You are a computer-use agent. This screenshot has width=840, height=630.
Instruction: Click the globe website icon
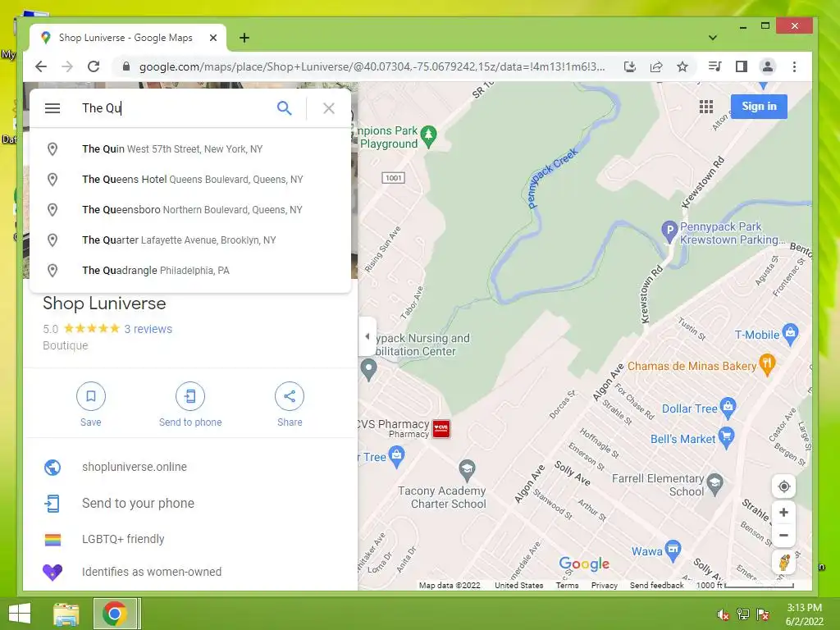[52, 467]
